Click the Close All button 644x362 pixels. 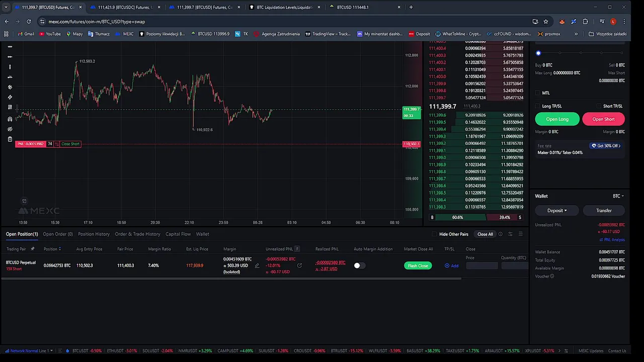click(485, 234)
